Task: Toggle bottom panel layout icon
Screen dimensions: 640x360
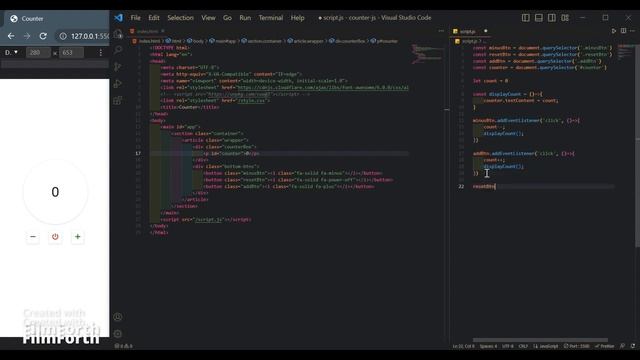Action: coord(539,18)
